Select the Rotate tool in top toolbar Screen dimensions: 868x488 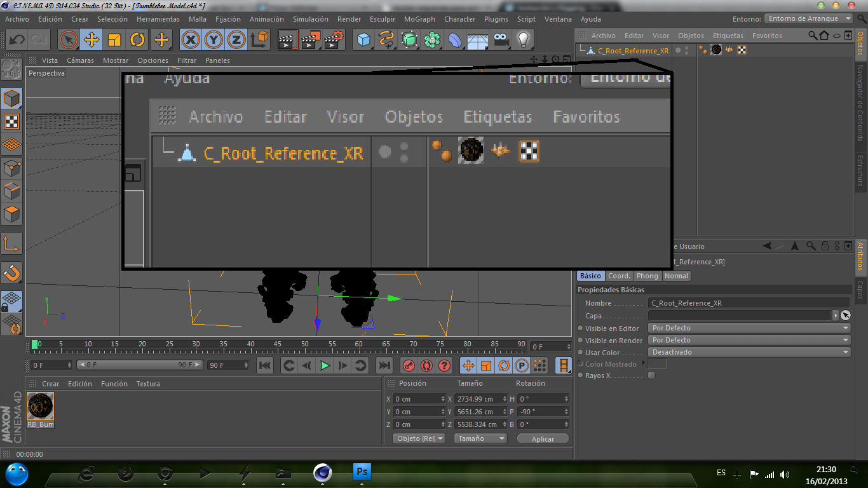click(x=137, y=40)
